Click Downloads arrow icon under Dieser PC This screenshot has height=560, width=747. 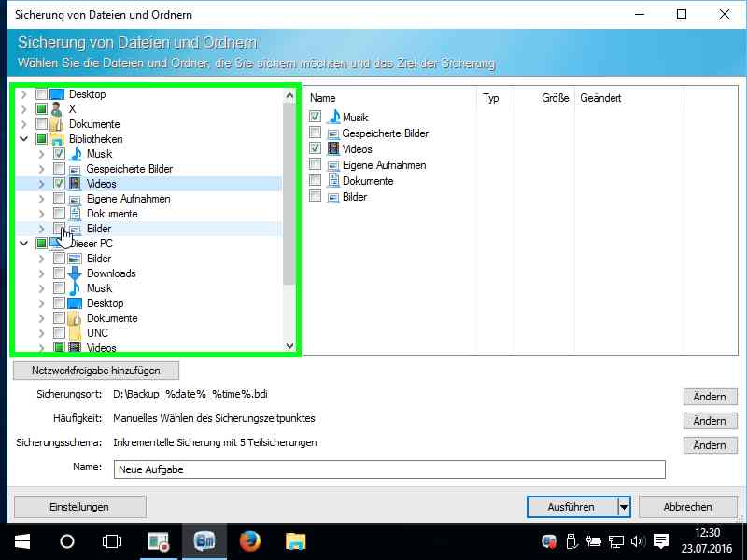click(x=75, y=273)
